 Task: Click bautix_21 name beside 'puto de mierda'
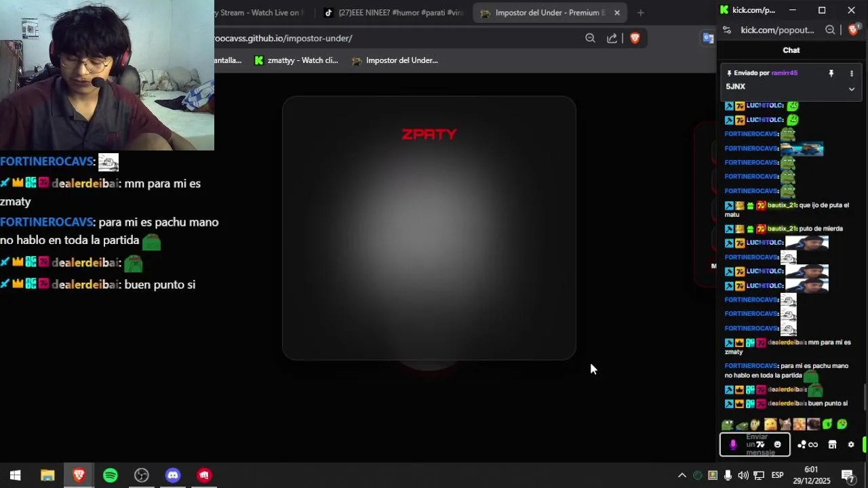point(782,228)
